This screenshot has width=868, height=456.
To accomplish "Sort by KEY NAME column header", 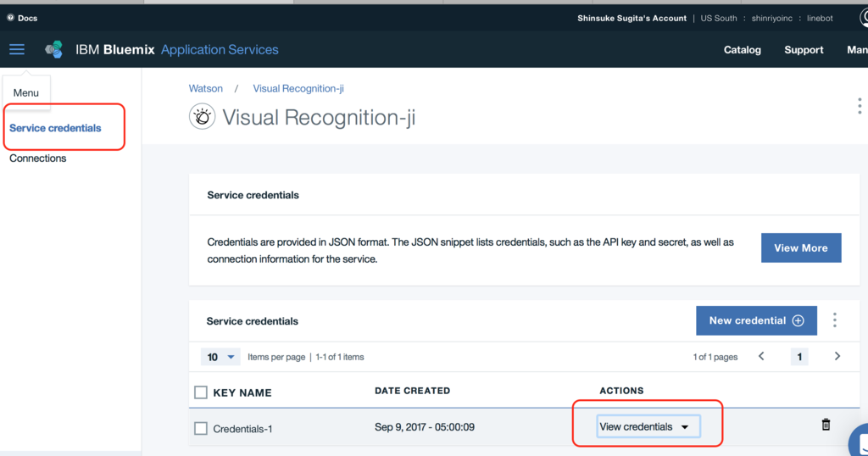I will coord(242,392).
